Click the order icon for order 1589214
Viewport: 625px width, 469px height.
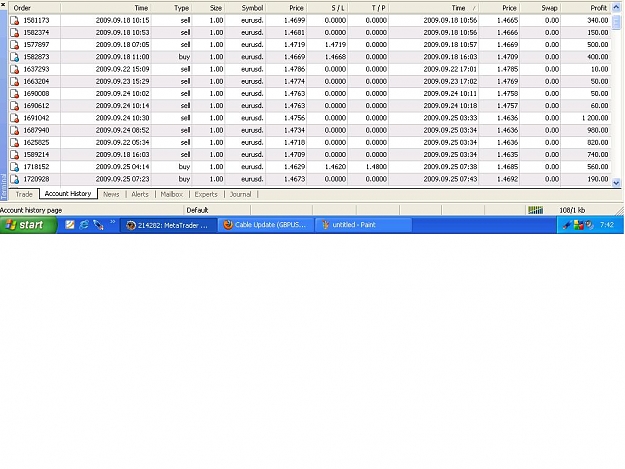[x=15, y=155]
